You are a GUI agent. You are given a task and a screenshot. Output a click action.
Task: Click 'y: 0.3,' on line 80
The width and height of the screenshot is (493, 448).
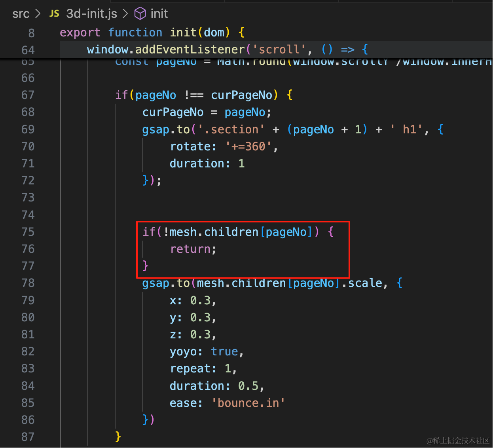[x=193, y=317]
